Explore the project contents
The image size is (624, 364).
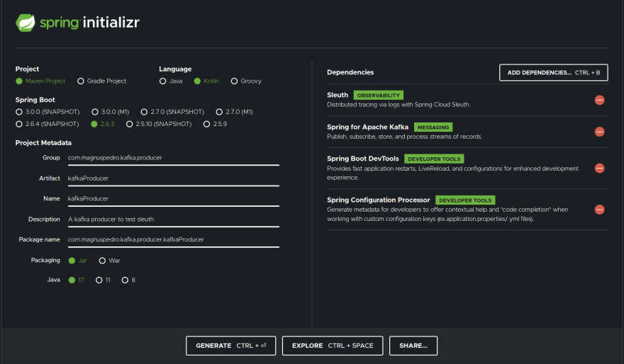(x=333, y=346)
